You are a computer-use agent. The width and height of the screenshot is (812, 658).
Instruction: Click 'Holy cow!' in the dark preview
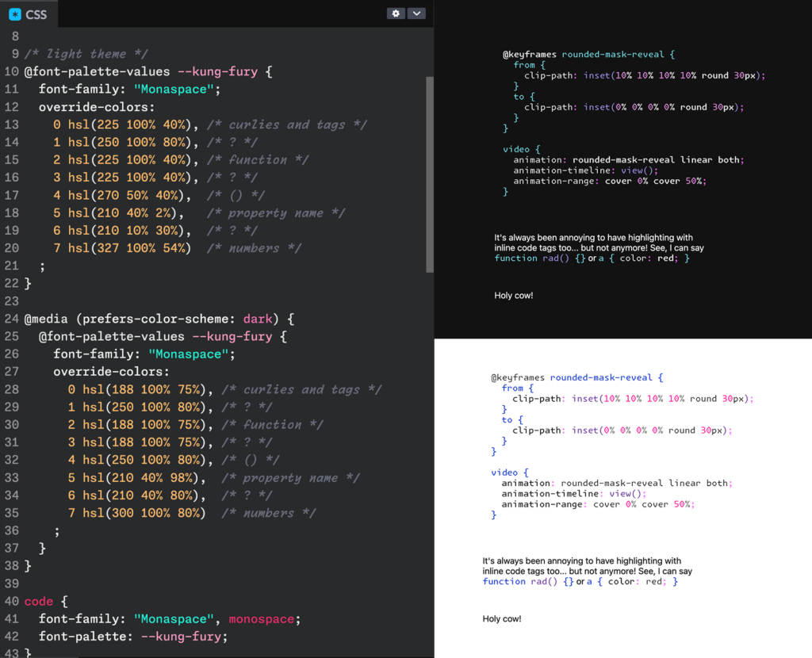(x=513, y=296)
